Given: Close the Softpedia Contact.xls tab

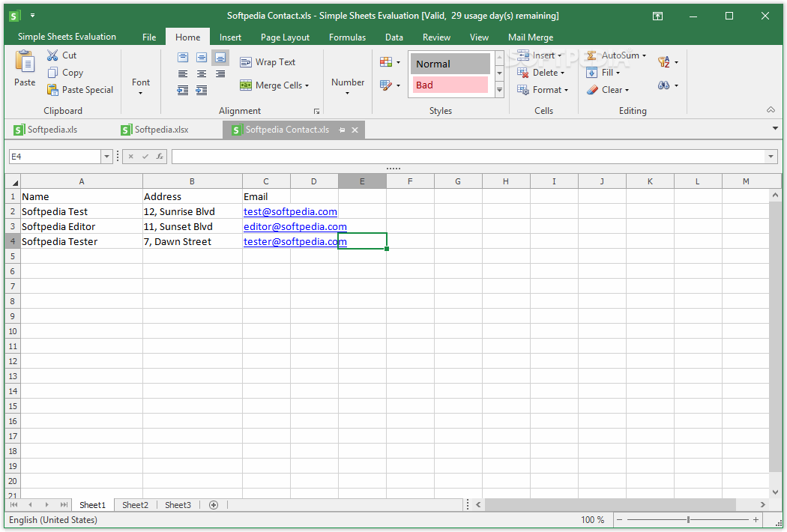Looking at the screenshot, I should [355, 130].
